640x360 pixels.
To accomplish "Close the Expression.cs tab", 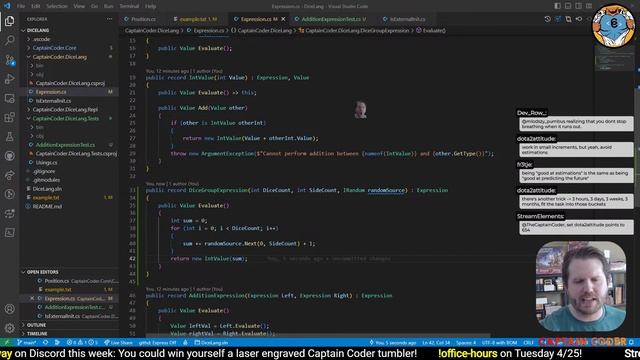I will (x=283, y=19).
